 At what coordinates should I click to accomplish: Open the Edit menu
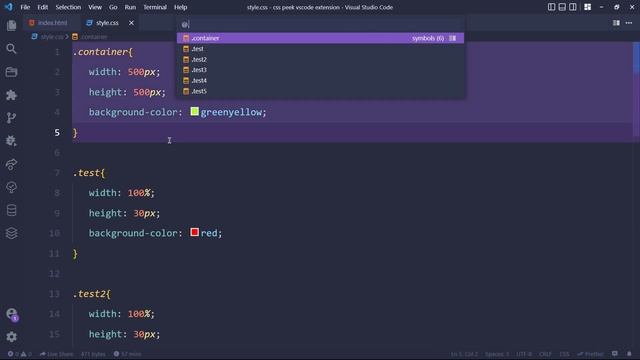click(42, 7)
